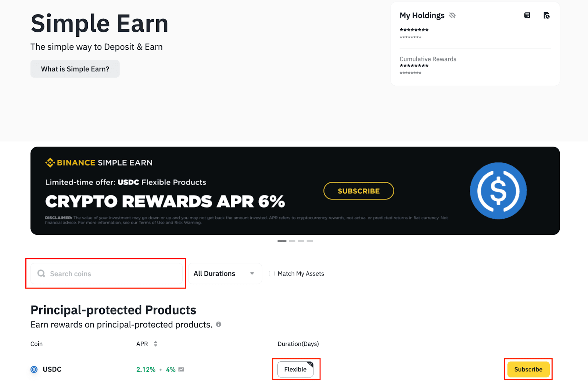Sort the table by APR arrows

pyautogui.click(x=155, y=344)
